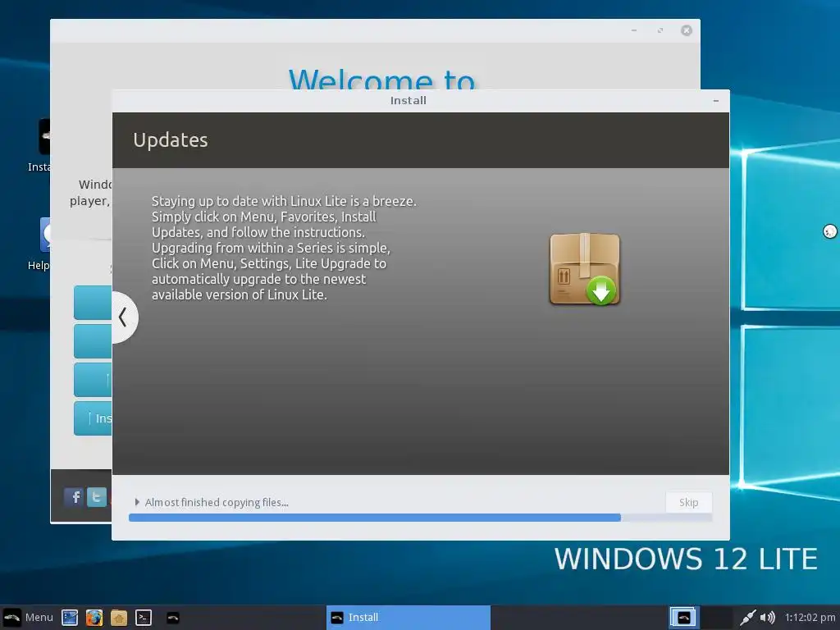Open the home folder file manager icon

tap(119, 618)
